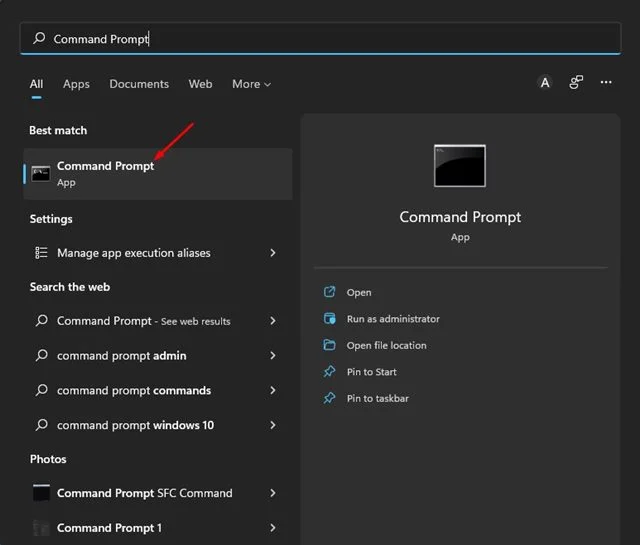Image resolution: width=640 pixels, height=545 pixels.
Task: Click search icon beside command prompt commands
Action: pos(41,390)
